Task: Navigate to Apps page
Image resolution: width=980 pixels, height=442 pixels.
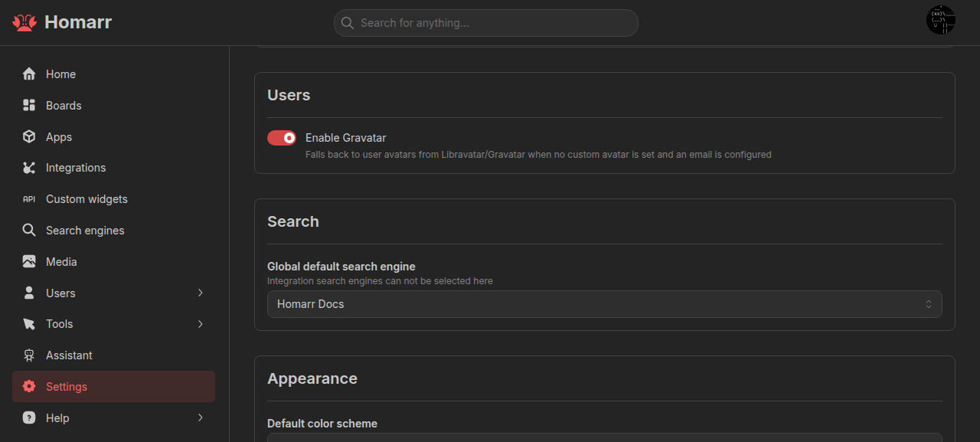Action: [x=113, y=136]
